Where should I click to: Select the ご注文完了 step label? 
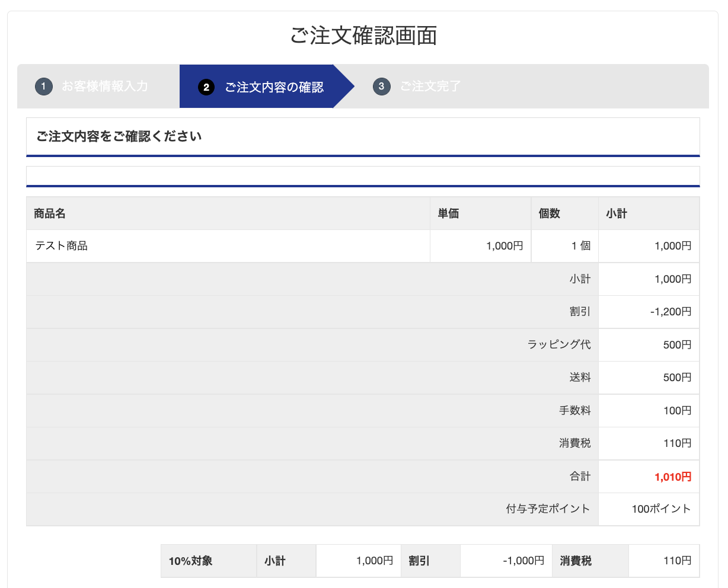pyautogui.click(x=430, y=87)
